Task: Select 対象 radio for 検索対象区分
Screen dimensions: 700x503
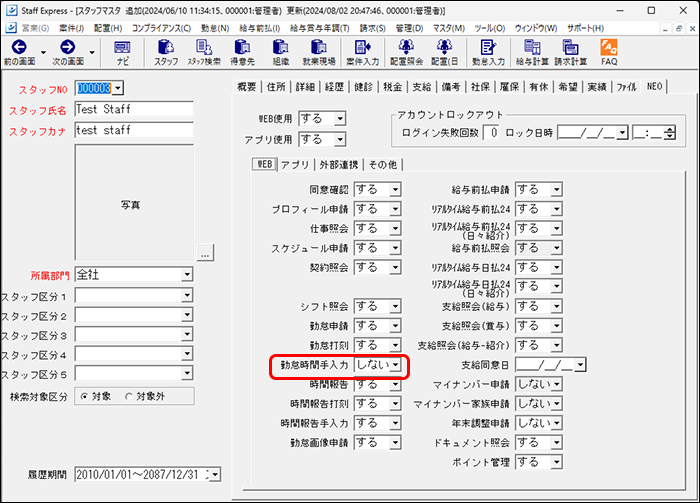Action: pos(84,396)
